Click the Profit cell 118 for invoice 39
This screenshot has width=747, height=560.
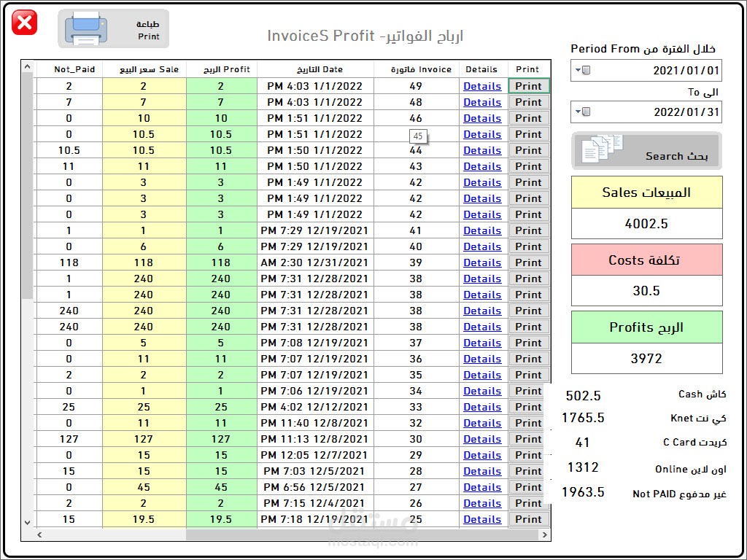point(222,262)
